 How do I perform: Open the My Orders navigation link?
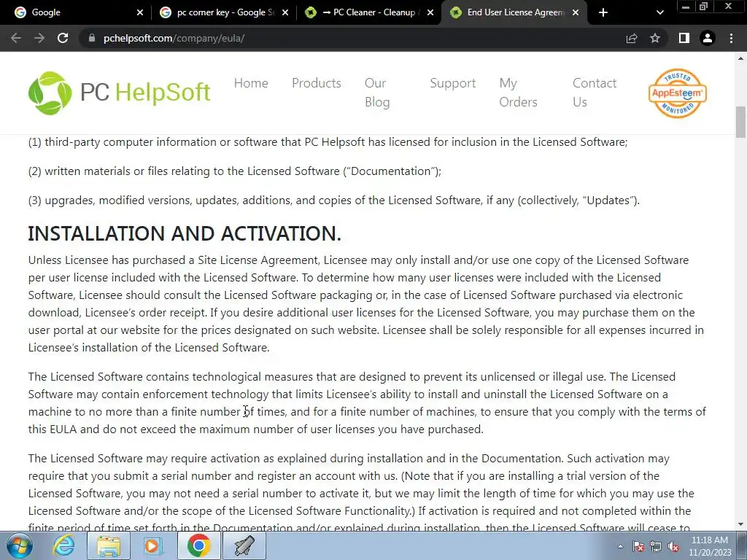[x=518, y=93]
